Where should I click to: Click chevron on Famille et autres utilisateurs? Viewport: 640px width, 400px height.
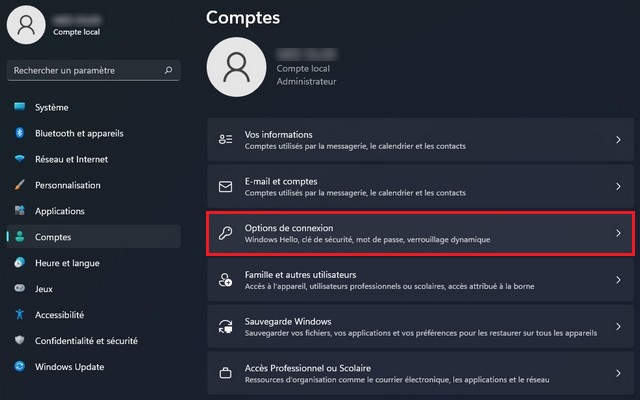click(618, 280)
